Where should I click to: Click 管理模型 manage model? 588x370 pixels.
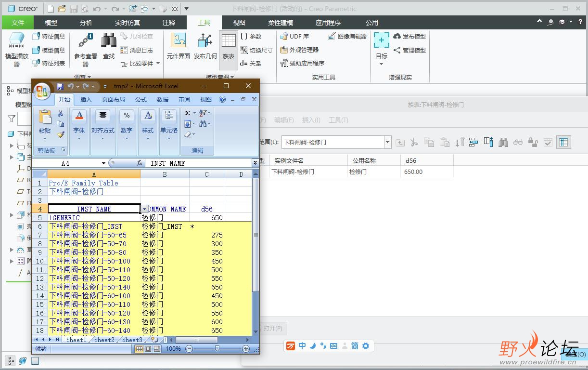(x=409, y=50)
